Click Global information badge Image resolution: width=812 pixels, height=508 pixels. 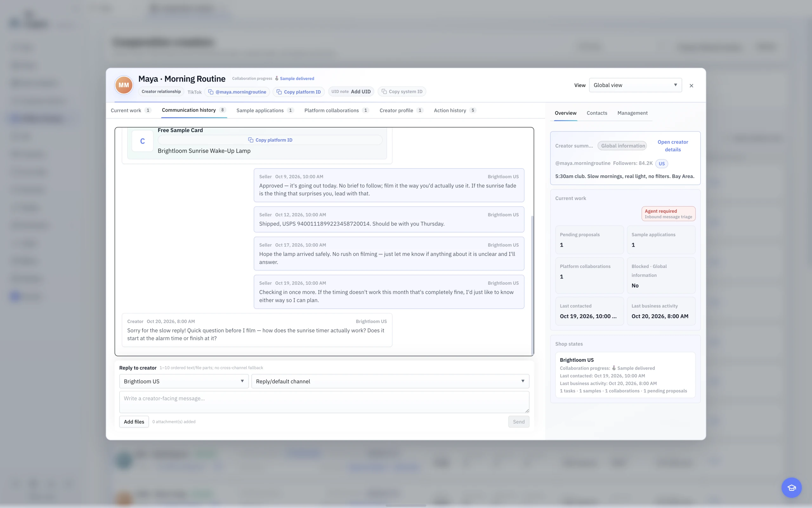[x=622, y=146]
